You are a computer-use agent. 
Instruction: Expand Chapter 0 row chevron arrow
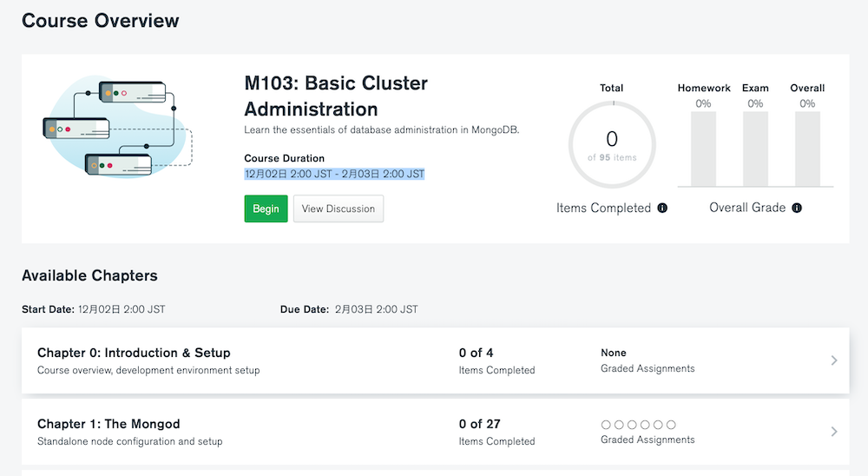point(834,360)
